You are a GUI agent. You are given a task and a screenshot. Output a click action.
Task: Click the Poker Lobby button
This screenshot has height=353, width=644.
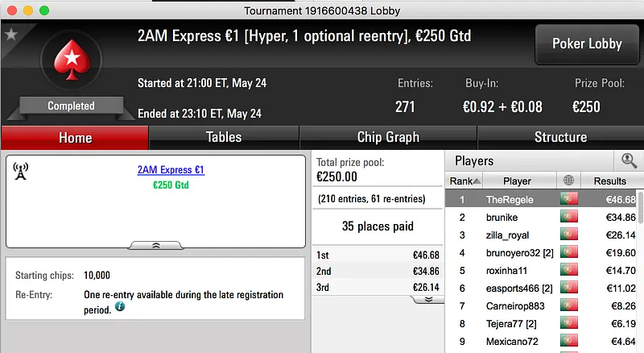point(587,44)
